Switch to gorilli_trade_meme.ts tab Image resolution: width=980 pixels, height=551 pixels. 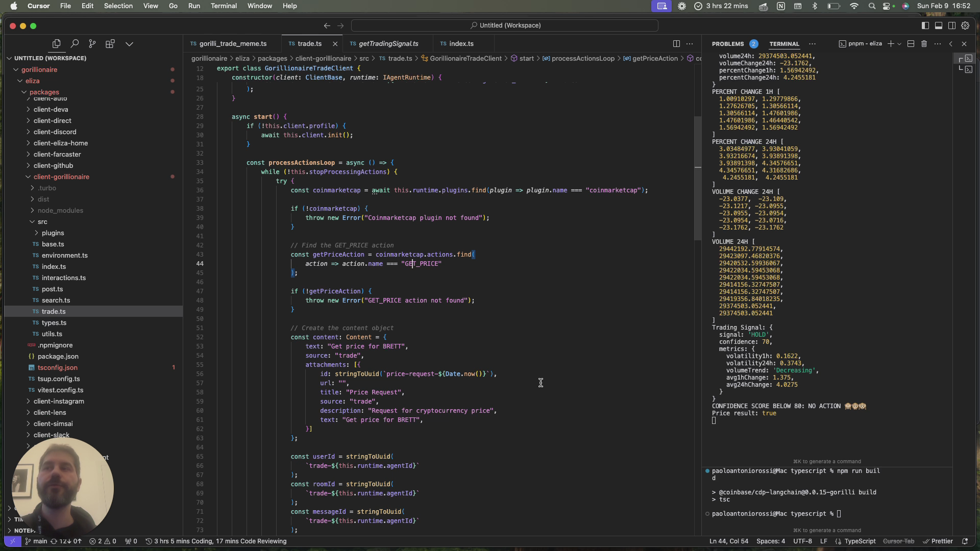tap(233, 44)
